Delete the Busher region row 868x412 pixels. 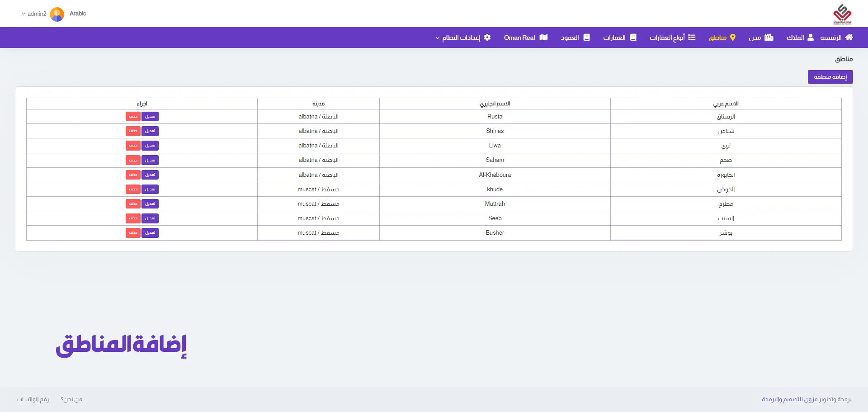[133, 233]
